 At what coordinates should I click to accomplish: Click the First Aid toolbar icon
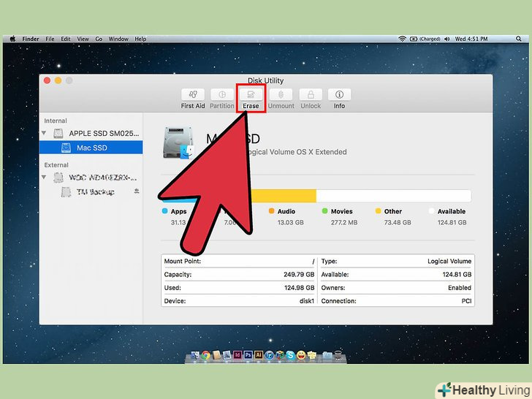tap(193, 94)
